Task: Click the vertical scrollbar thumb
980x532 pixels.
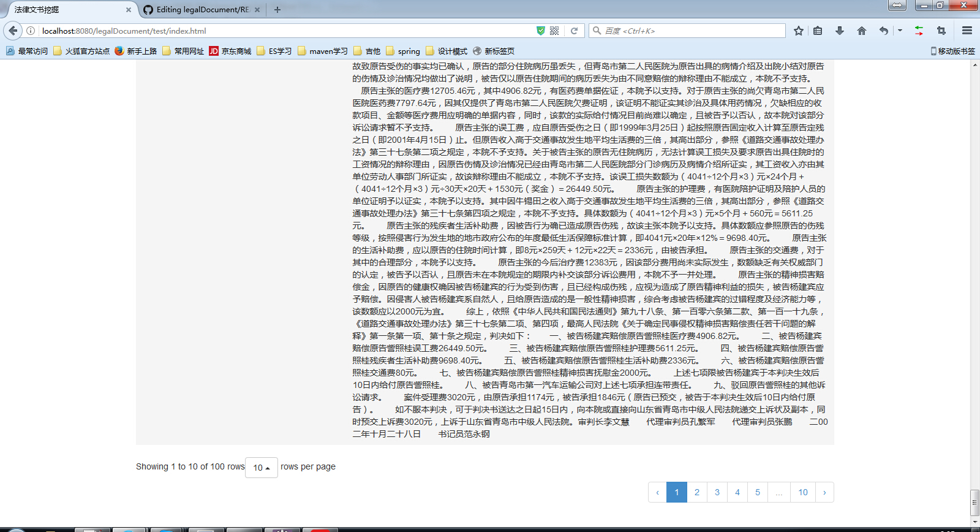Action: (x=974, y=503)
